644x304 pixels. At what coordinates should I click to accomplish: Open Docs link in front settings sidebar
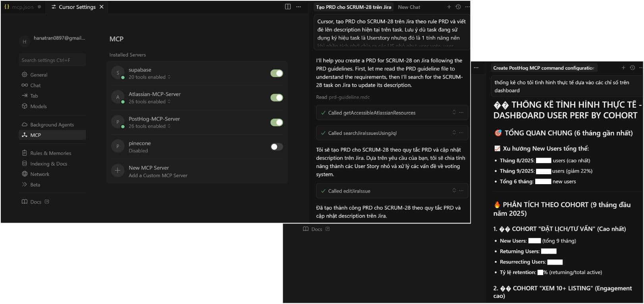point(35,202)
